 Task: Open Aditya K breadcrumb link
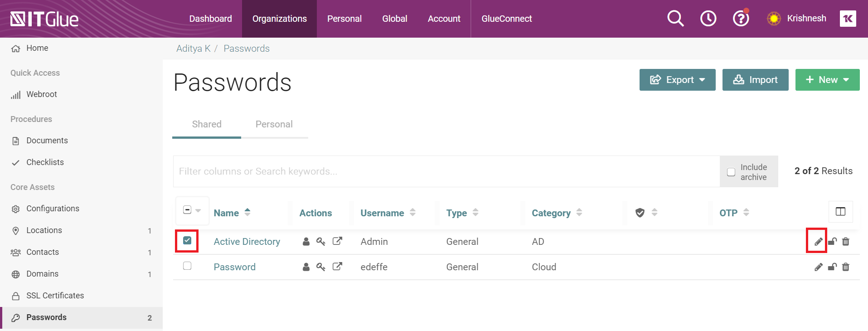point(193,49)
